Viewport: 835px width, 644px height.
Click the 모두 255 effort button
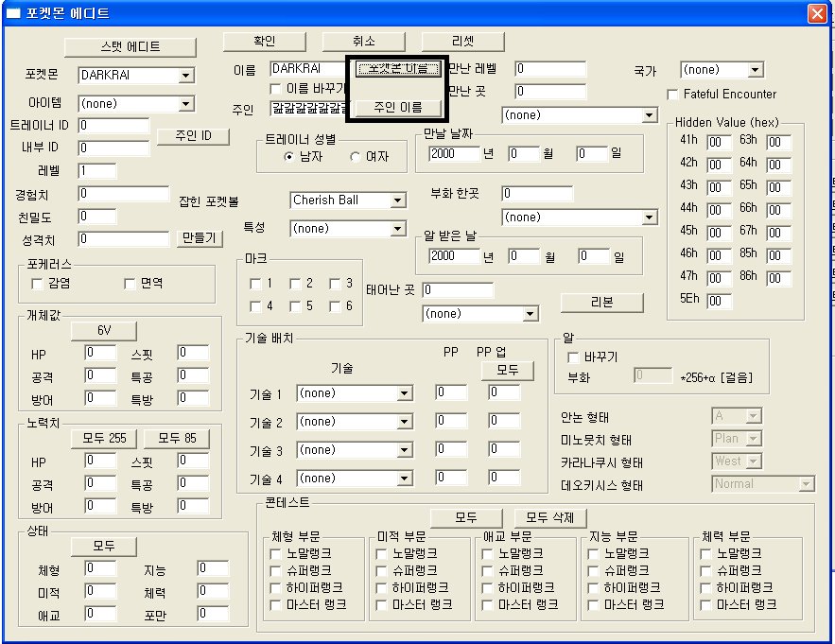(x=104, y=438)
